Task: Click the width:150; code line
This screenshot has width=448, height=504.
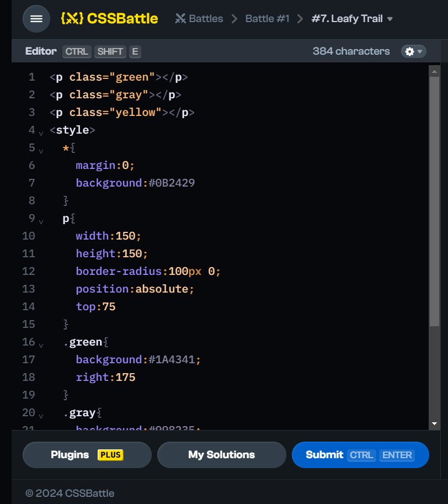Action: [x=109, y=236]
